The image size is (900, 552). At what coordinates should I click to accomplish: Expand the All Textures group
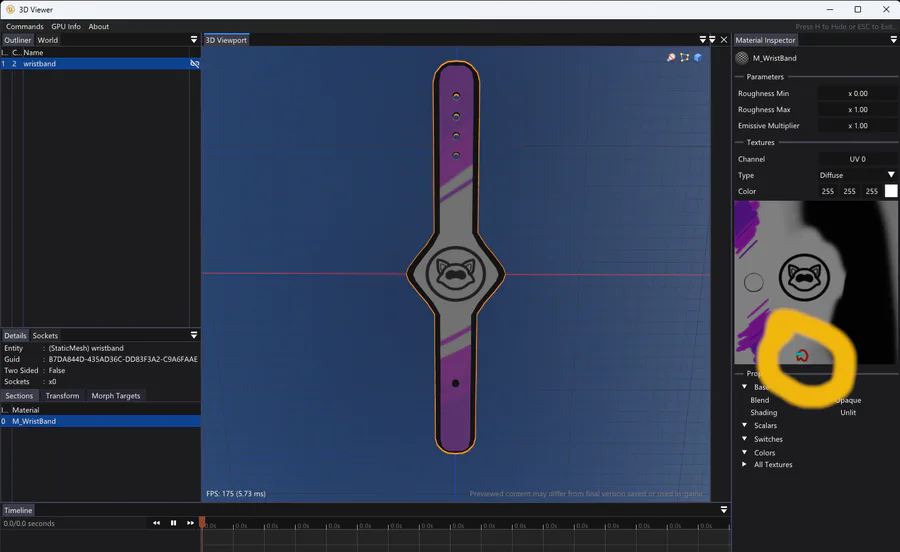click(x=744, y=464)
